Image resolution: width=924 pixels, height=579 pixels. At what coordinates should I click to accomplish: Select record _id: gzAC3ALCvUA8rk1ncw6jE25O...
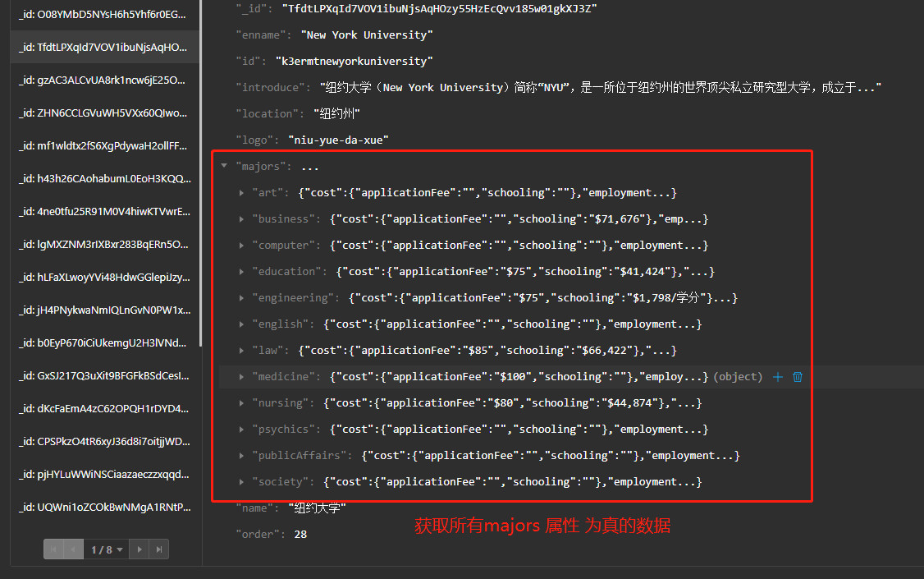(x=105, y=80)
